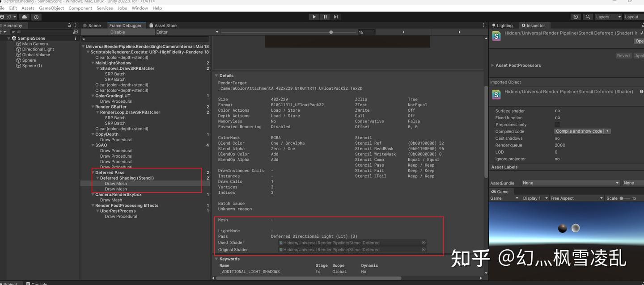
Task: Click the Step frame button
Action: click(336, 17)
